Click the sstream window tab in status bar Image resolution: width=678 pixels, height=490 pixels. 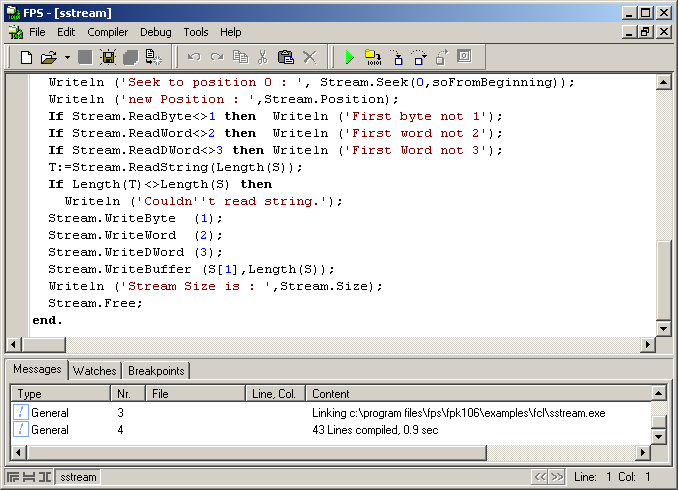(78, 477)
